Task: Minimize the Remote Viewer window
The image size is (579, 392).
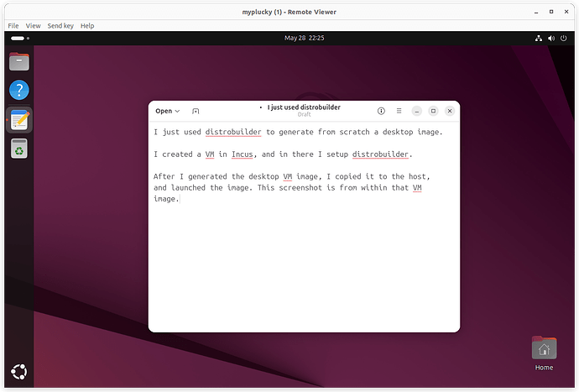Action: (x=536, y=12)
